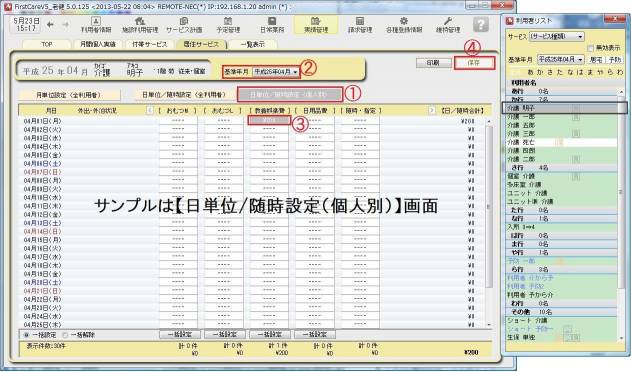Viewport: 631px width, 372px height.
Task: Open the 基準年月 dropdown in main window
Action: [276, 72]
